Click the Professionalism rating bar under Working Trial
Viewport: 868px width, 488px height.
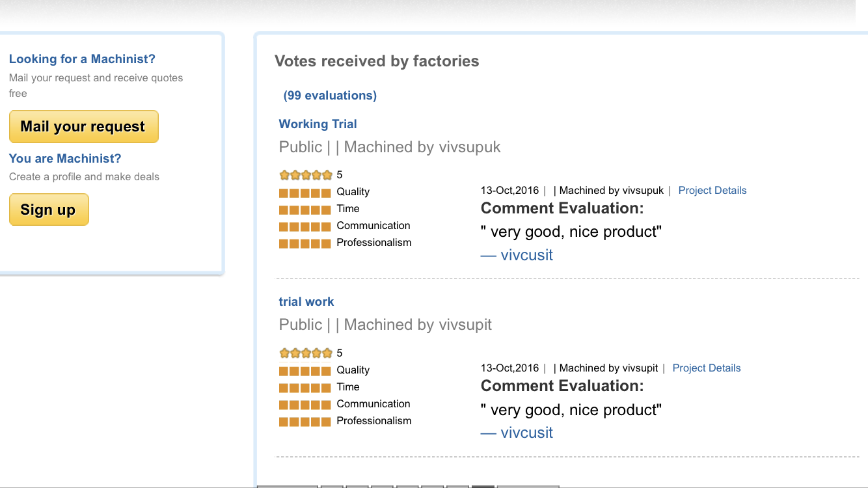click(305, 243)
